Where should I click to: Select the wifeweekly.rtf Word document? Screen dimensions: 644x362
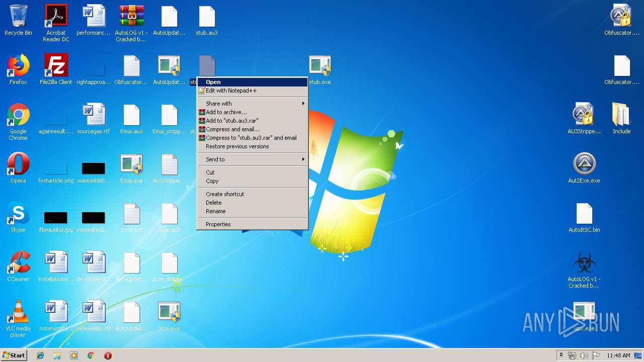(94, 316)
